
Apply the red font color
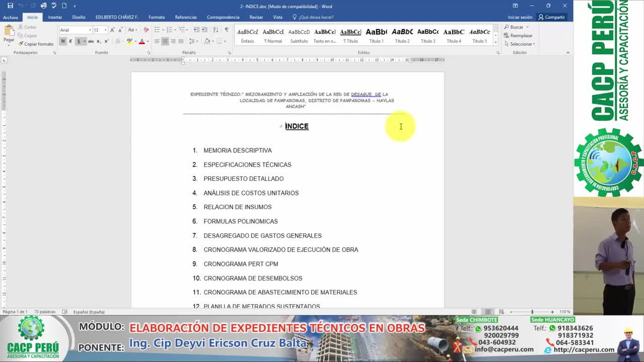coord(142,41)
